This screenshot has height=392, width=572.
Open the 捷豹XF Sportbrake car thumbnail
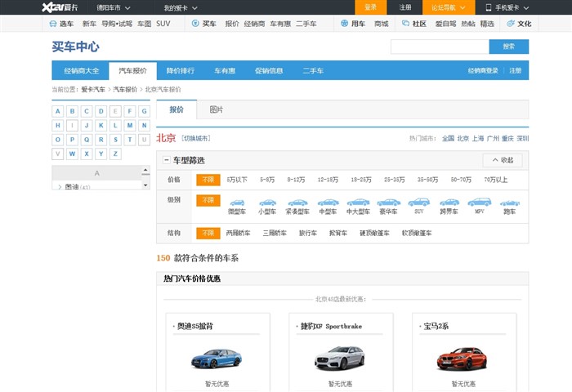340,358
